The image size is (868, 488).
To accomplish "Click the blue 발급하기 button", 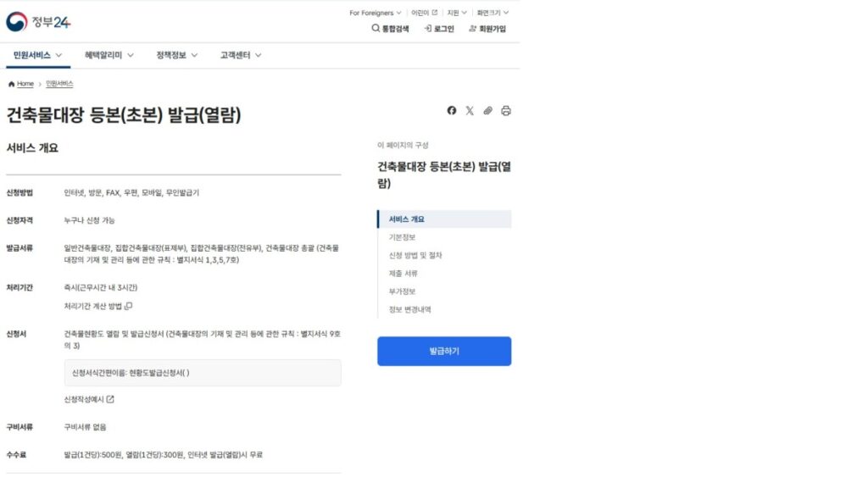I will [x=444, y=351].
